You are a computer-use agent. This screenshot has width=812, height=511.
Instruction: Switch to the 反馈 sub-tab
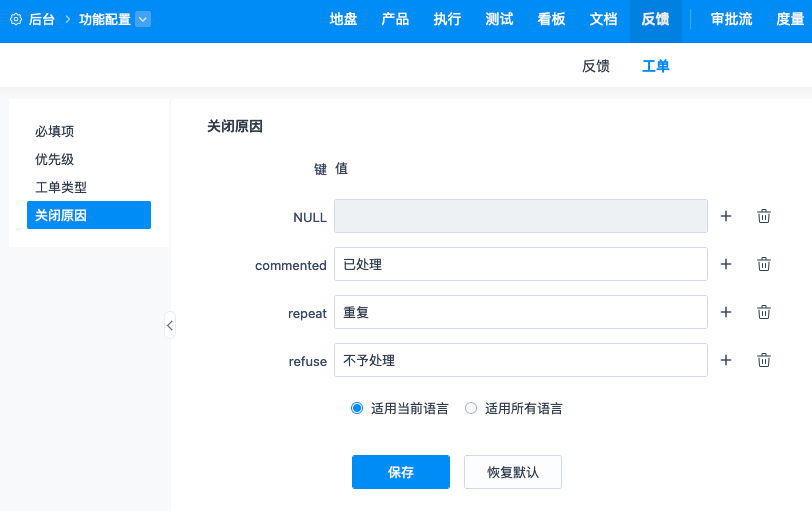tap(596, 66)
